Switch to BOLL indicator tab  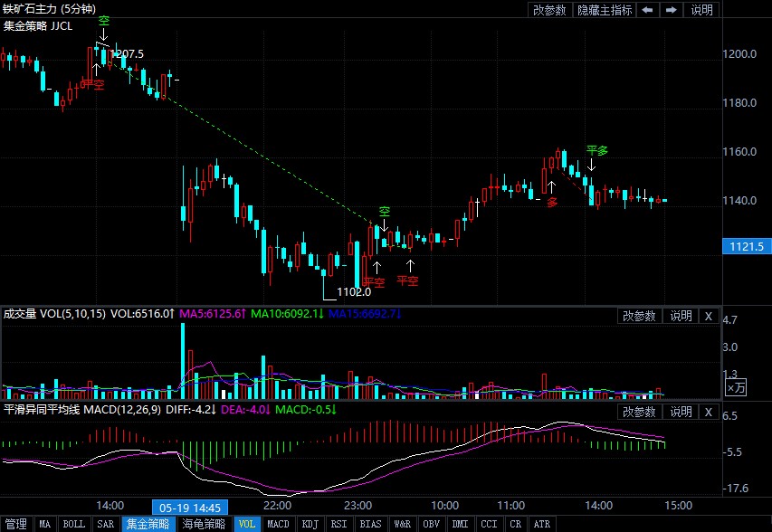pyautogui.click(x=74, y=524)
